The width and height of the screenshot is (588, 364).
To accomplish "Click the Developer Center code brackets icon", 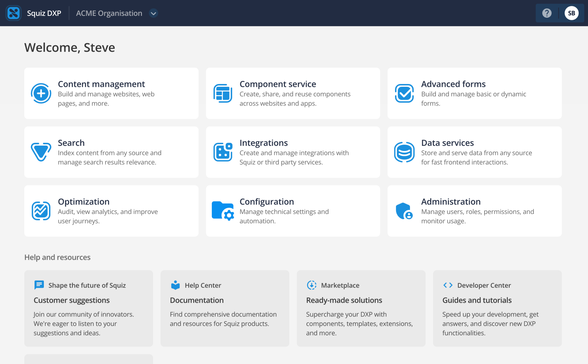I will [x=448, y=285].
